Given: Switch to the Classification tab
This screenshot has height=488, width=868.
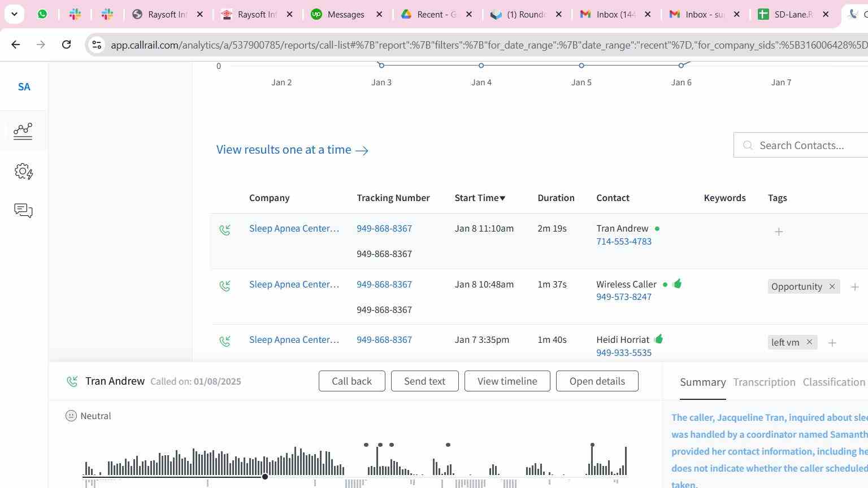Looking at the screenshot, I should (834, 382).
